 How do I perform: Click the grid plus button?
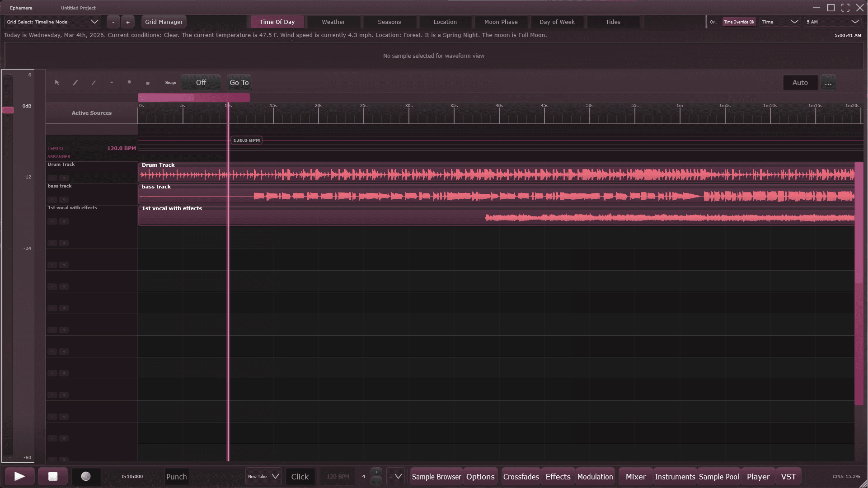tap(128, 22)
